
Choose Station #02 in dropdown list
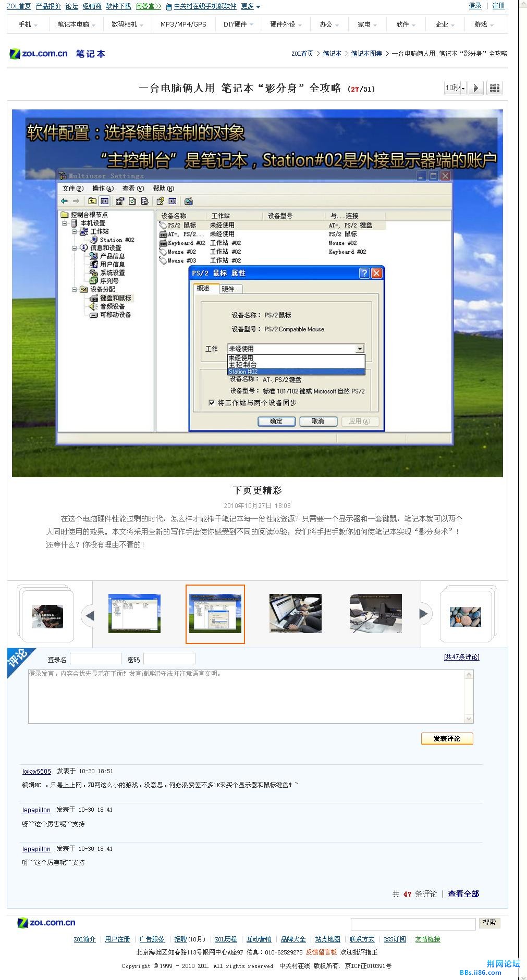[x=296, y=372]
